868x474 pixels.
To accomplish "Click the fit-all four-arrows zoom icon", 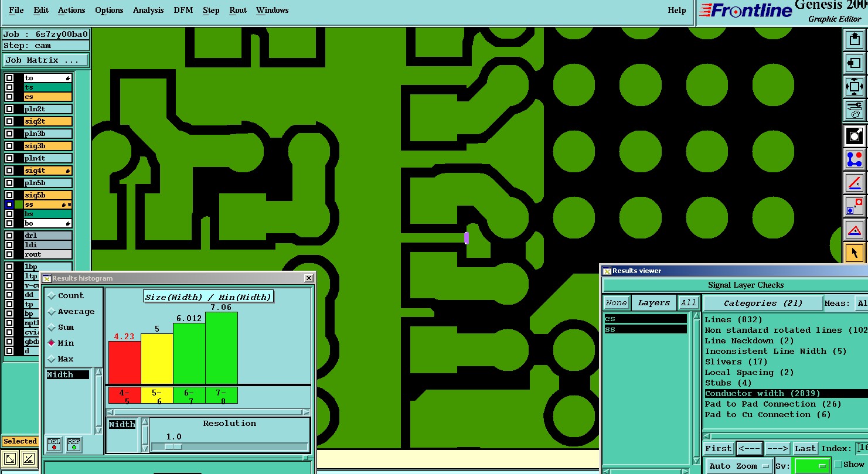I will 855,87.
